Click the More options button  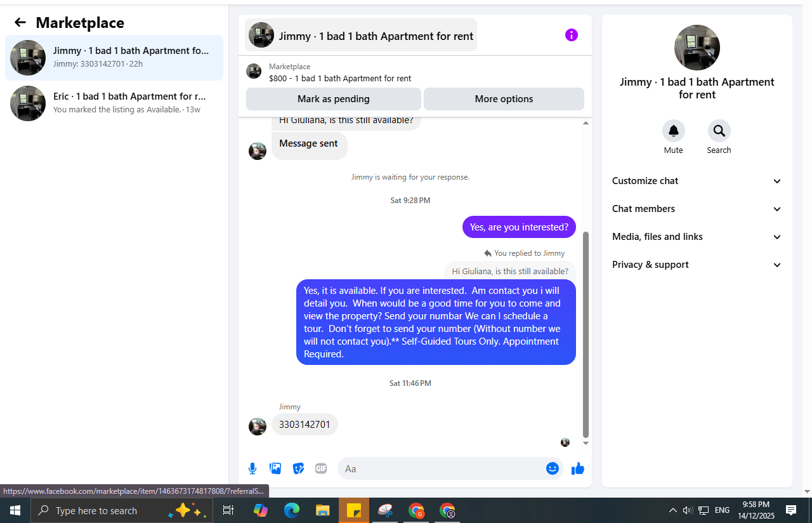tap(504, 99)
